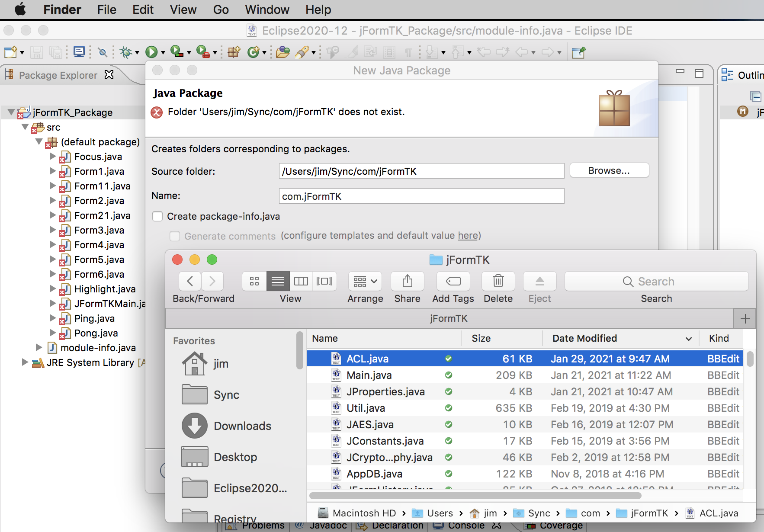Screen dimensions: 764x532
Task: Click the Finder Delete trash icon
Action: (x=498, y=282)
